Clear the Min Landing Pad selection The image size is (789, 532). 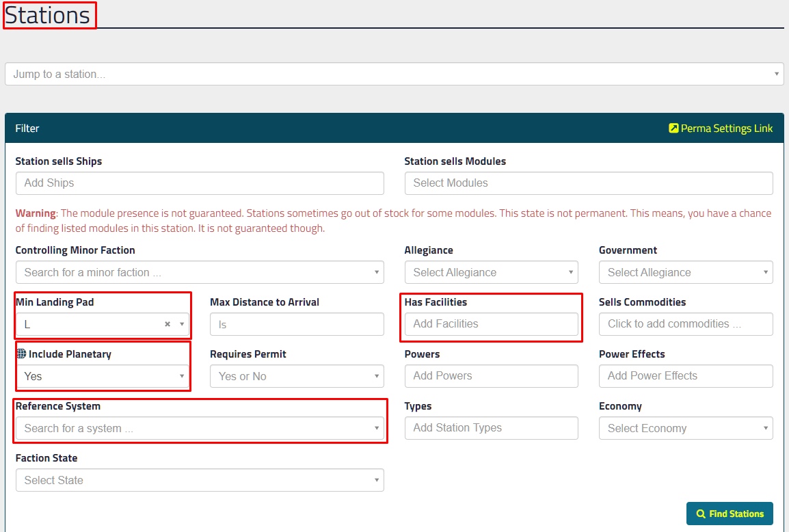pos(168,324)
